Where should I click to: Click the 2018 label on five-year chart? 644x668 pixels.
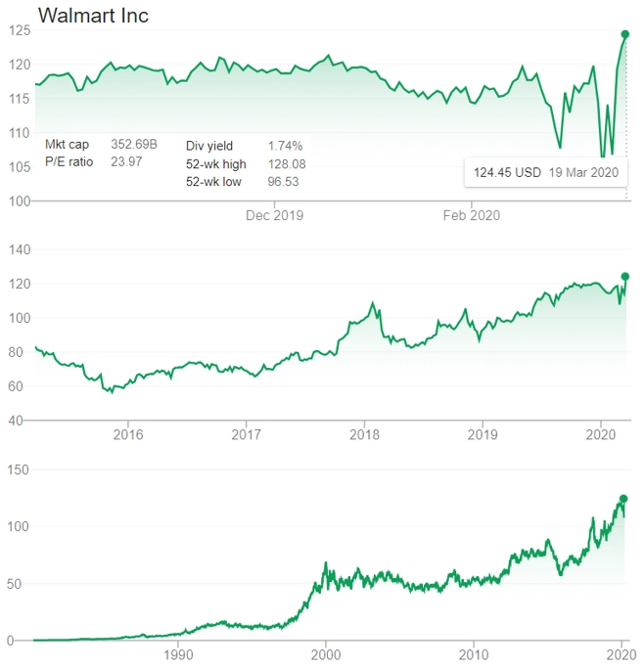364,435
